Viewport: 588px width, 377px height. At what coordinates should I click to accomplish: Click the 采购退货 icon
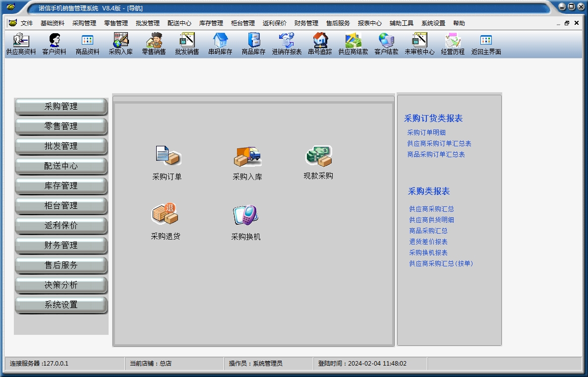click(166, 221)
